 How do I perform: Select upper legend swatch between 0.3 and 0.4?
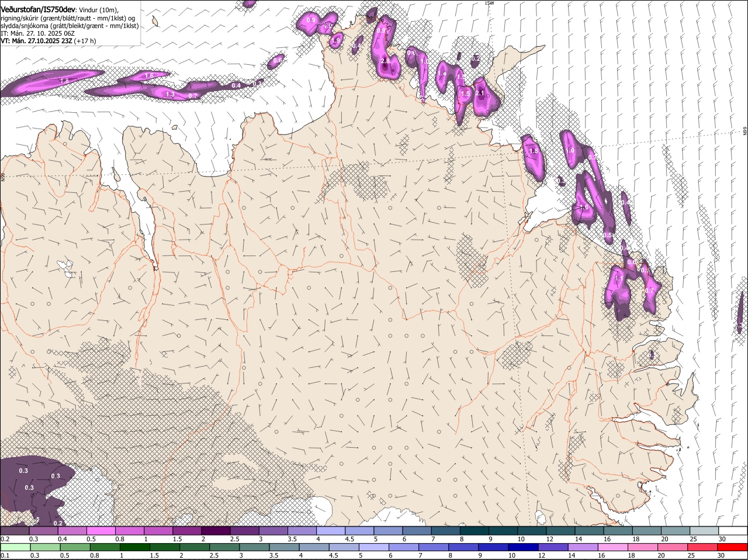click(x=43, y=531)
